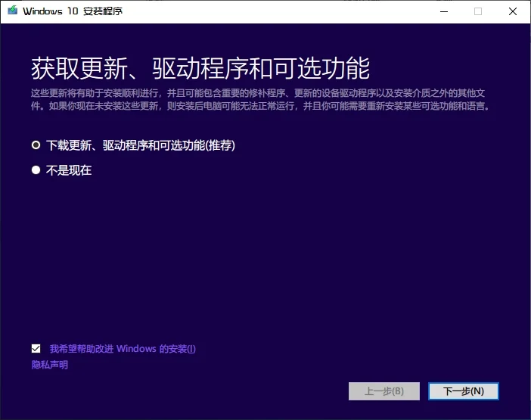
Task: Click the heading '获取更新、驱动程序和可选功能'
Action: pos(200,68)
